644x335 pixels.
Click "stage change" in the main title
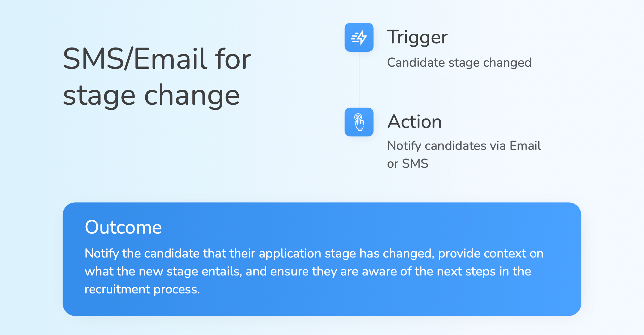pyautogui.click(x=151, y=95)
